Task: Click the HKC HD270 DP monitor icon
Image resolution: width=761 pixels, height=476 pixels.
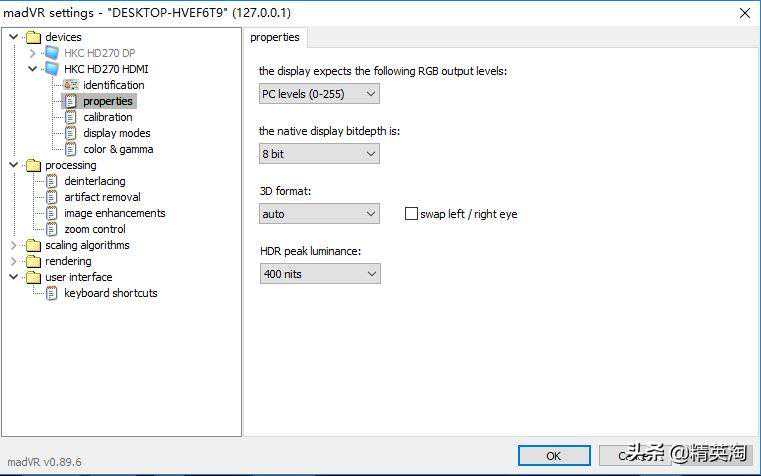Action: (52, 53)
